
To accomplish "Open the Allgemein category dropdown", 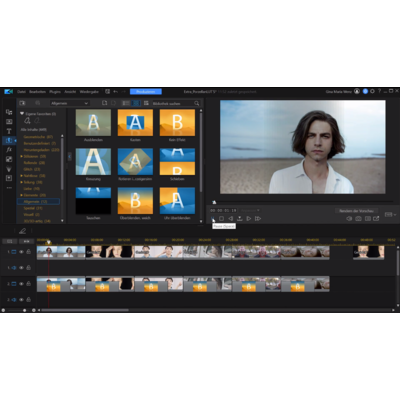I will click(x=70, y=103).
